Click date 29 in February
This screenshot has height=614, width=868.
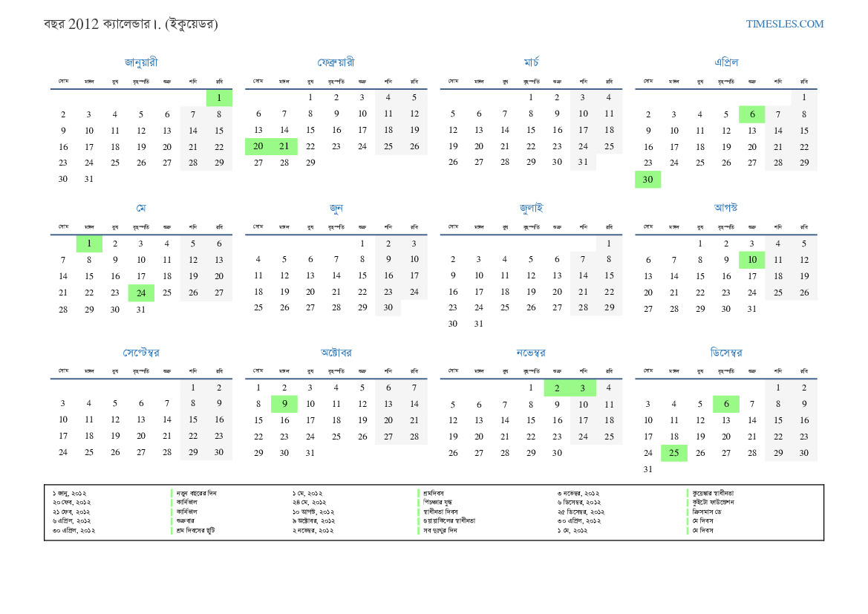(x=310, y=163)
